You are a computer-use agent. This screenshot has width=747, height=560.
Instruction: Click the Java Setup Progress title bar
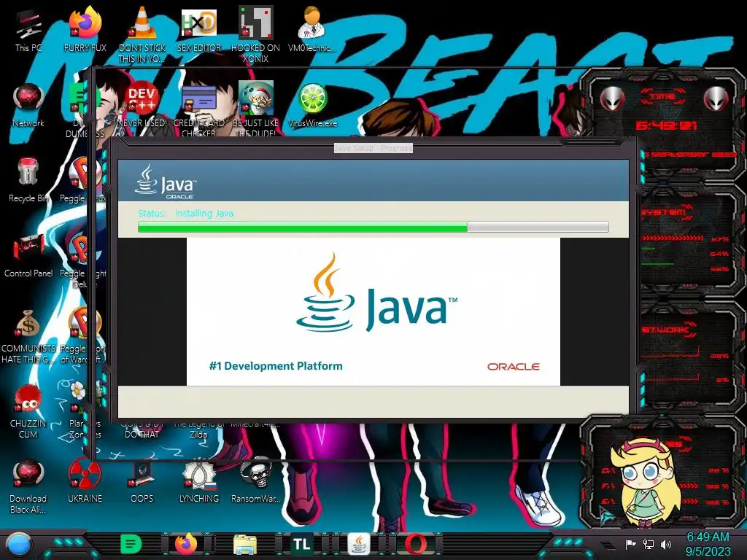click(x=373, y=148)
